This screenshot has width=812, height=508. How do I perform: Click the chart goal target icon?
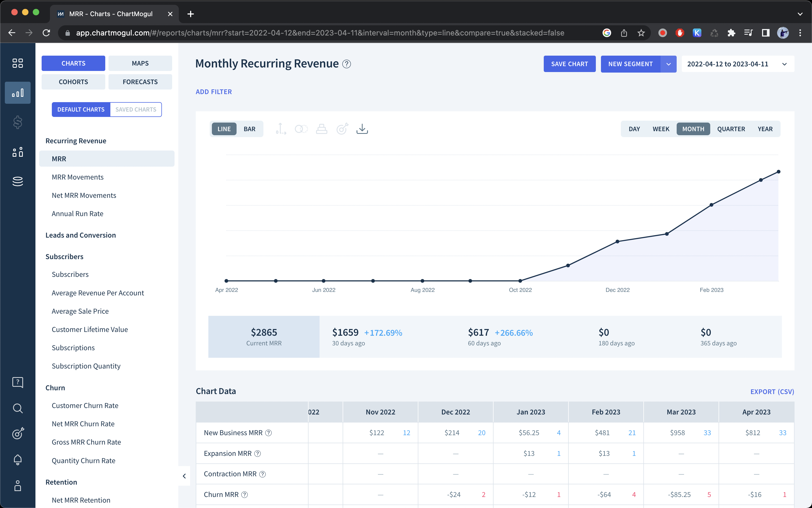[342, 129]
